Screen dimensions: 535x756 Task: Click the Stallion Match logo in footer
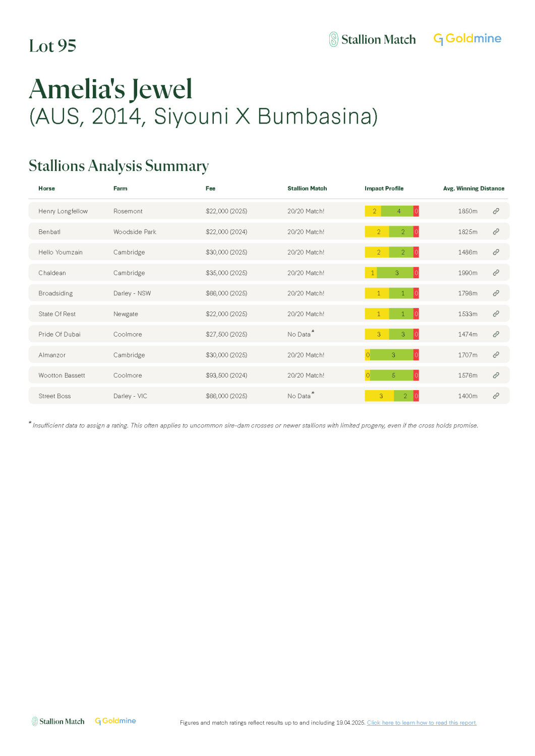58,721
